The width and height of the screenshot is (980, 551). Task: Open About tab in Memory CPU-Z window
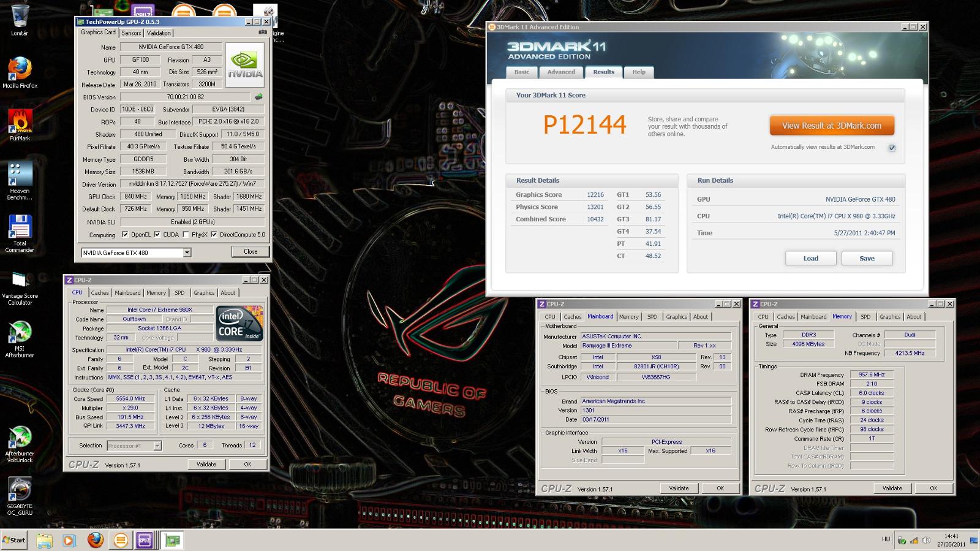click(914, 317)
